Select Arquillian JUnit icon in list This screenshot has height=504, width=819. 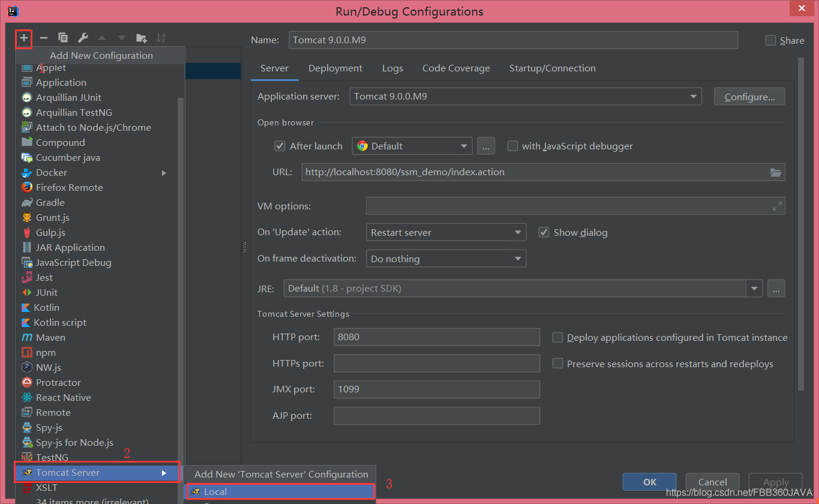point(26,97)
